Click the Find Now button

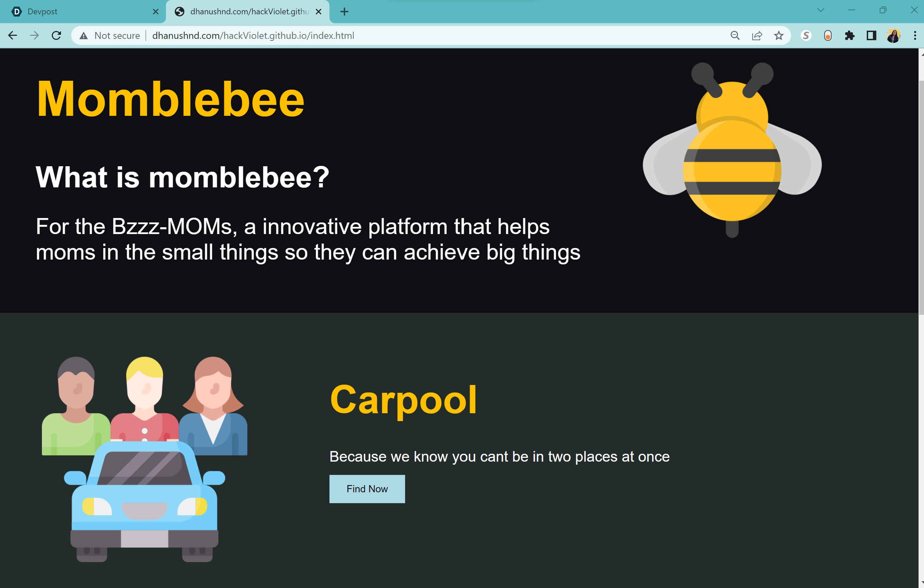[367, 489]
